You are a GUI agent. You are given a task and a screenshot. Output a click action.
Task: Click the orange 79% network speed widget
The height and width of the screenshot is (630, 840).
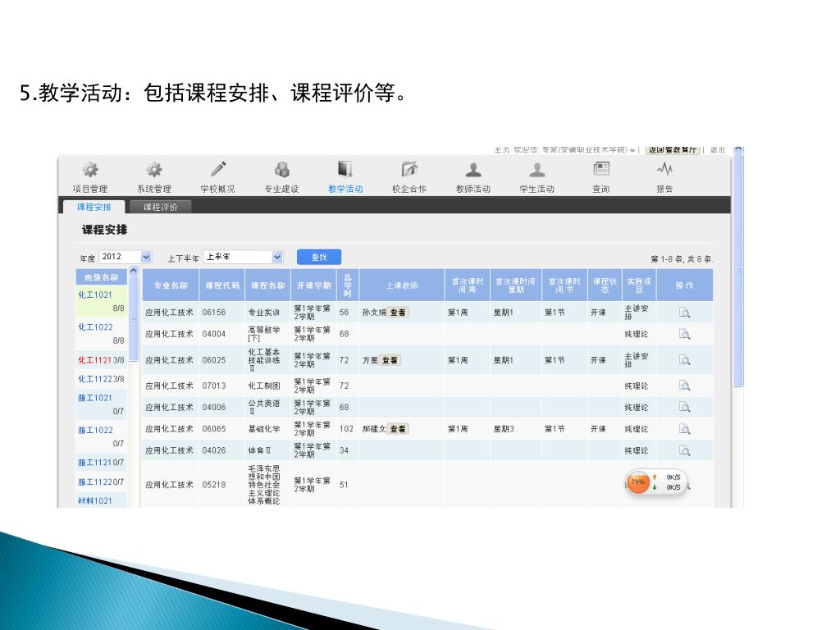(x=638, y=482)
